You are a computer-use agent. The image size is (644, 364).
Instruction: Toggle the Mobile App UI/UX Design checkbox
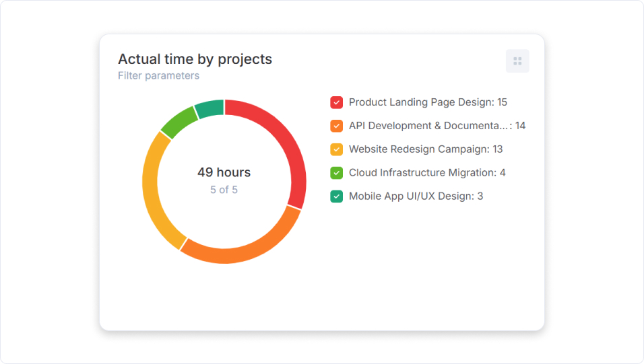[337, 196]
